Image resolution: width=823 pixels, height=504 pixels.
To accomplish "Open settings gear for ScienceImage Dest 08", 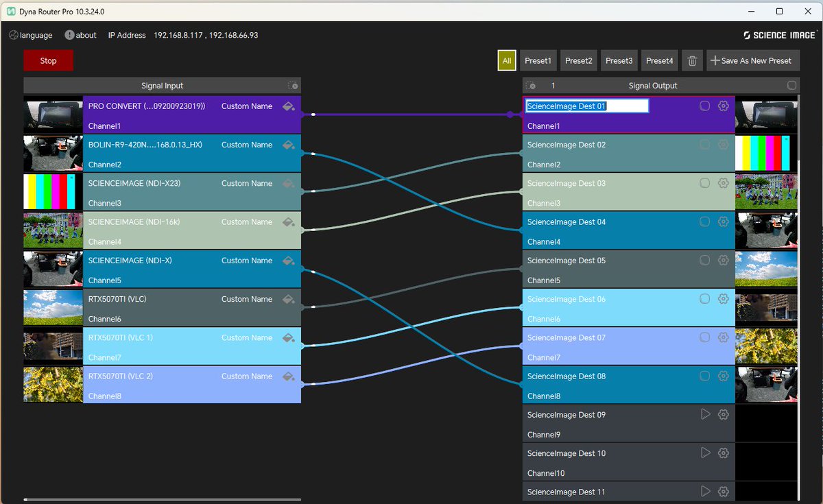I will coord(723,376).
